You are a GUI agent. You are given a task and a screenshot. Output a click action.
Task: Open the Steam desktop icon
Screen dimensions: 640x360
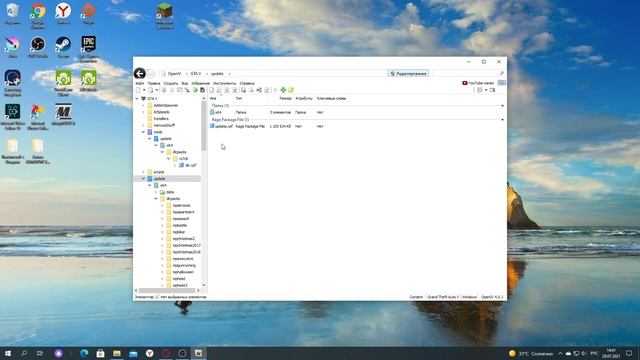[63, 47]
